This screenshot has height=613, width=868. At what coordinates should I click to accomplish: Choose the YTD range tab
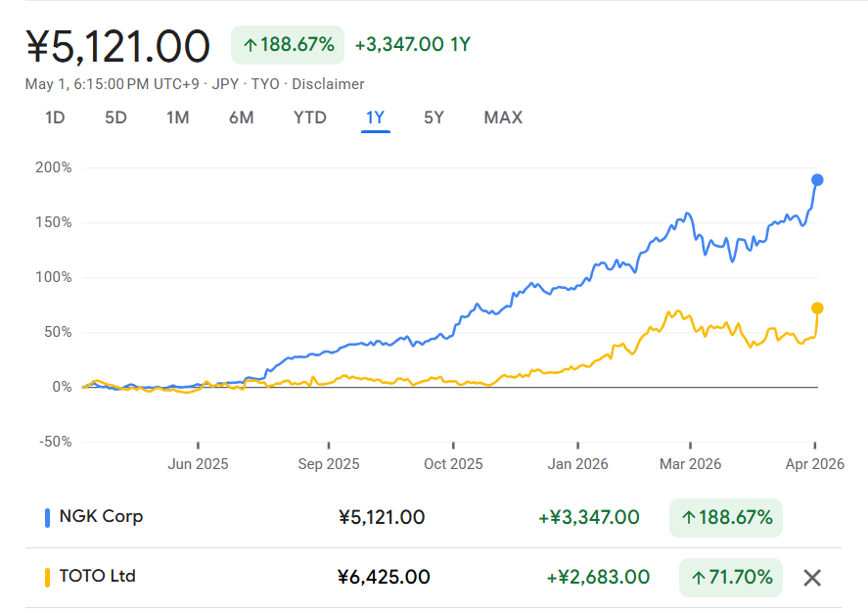310,118
